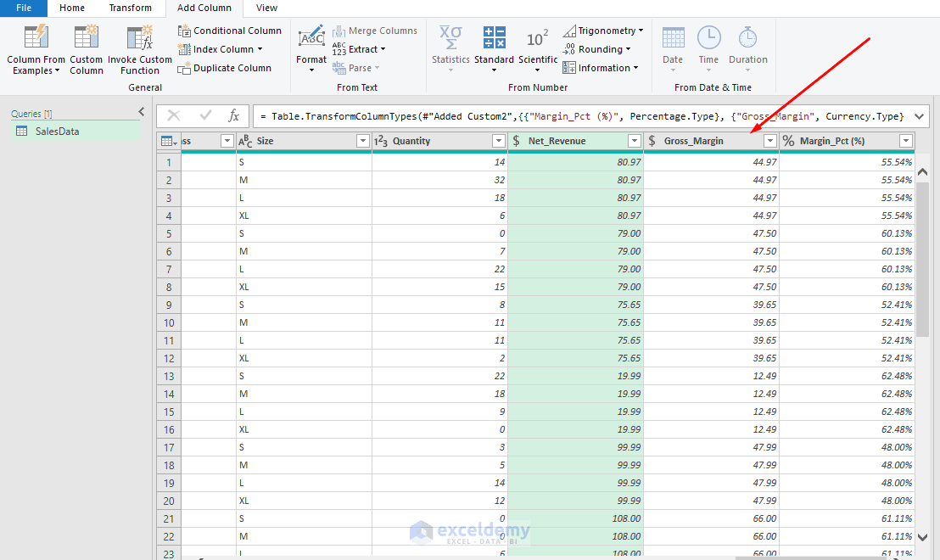Open Standard number operations
The image size is (940, 560).
click(494, 50)
